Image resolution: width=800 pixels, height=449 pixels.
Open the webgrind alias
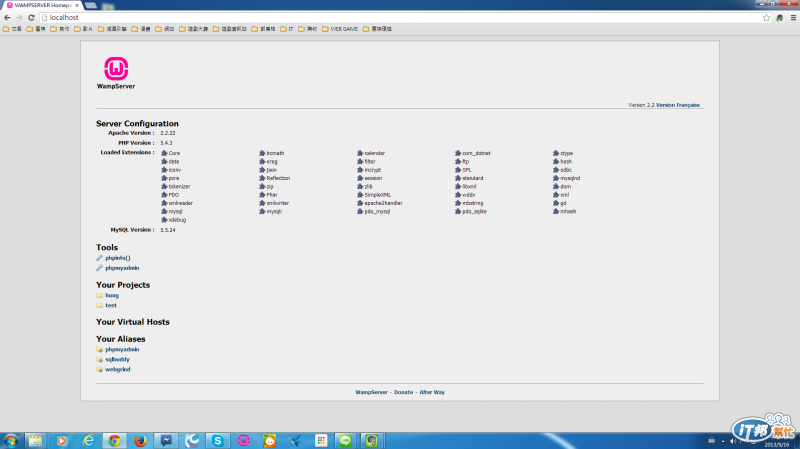tap(117, 369)
